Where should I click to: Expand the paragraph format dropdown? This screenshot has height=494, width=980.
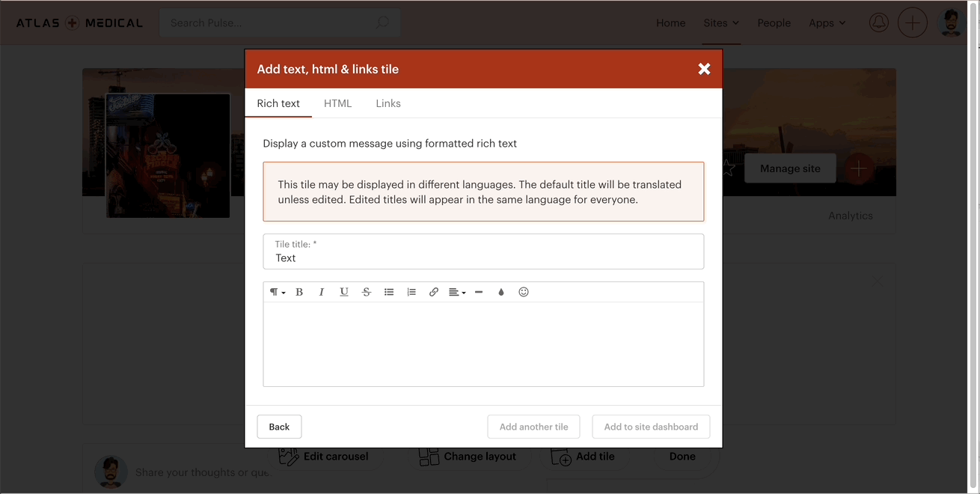click(x=278, y=292)
